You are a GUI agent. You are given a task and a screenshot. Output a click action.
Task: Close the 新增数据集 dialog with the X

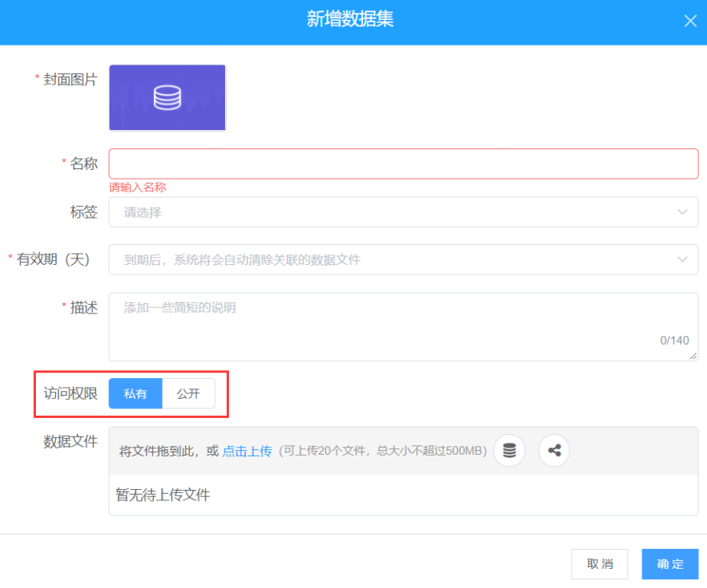click(690, 22)
